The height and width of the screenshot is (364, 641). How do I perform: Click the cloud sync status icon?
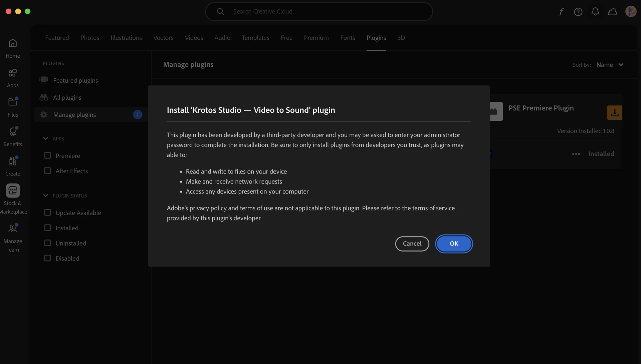click(612, 12)
